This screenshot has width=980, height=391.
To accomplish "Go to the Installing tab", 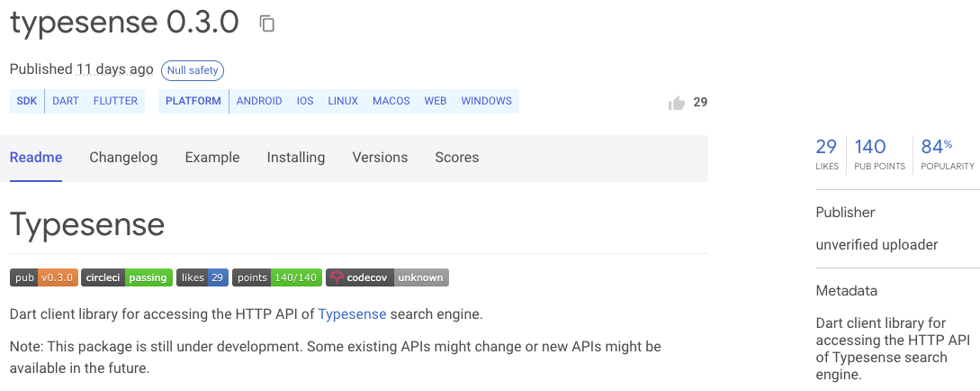I will [296, 158].
